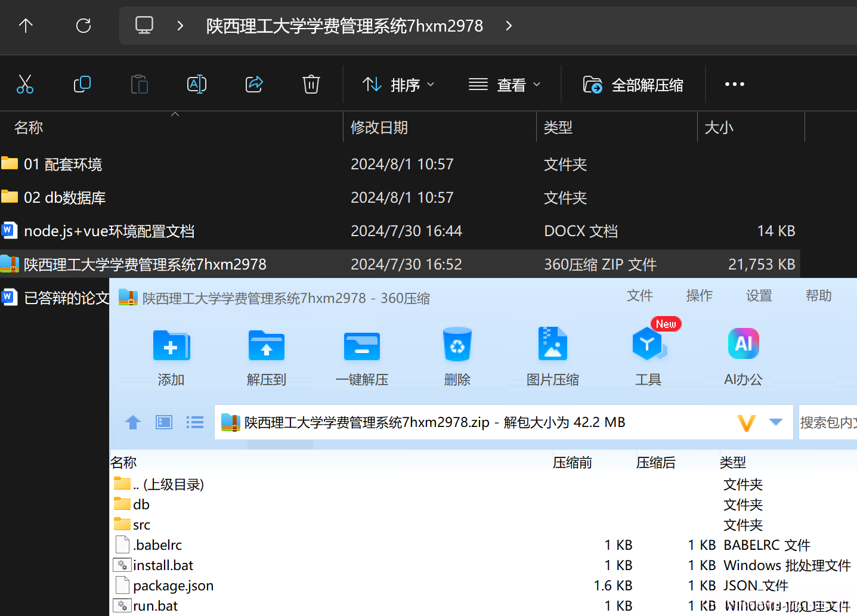Select the 陕西理工大学学费管理系统7hxm2978 ZIP file row
The image size is (857, 616).
tap(400, 264)
